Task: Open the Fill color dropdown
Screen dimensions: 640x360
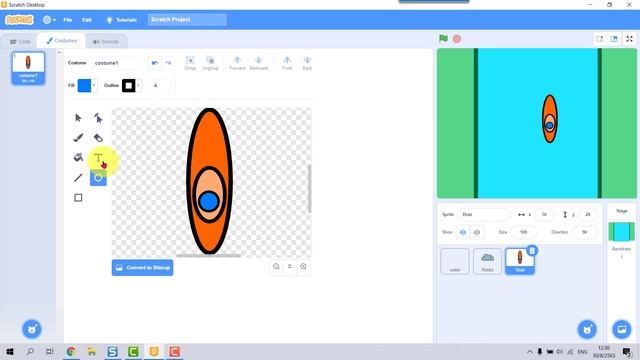Action: tap(94, 85)
